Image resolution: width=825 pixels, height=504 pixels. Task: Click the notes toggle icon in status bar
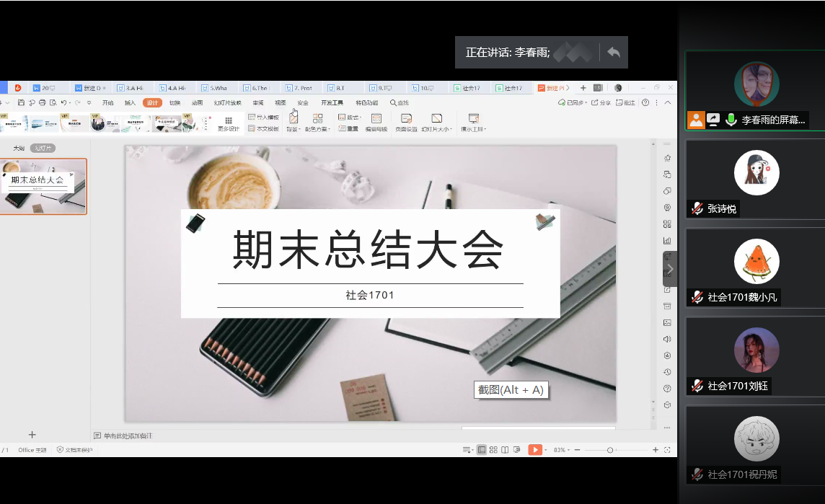[x=467, y=450]
